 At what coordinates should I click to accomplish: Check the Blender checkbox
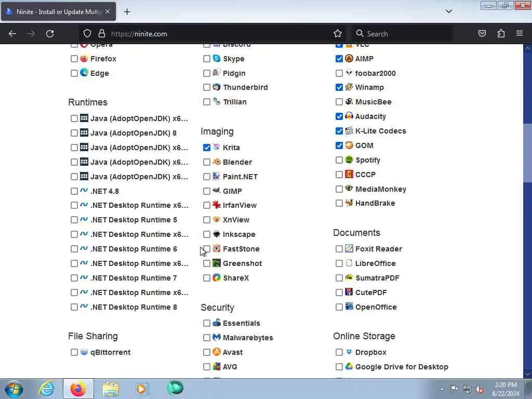coord(207,162)
